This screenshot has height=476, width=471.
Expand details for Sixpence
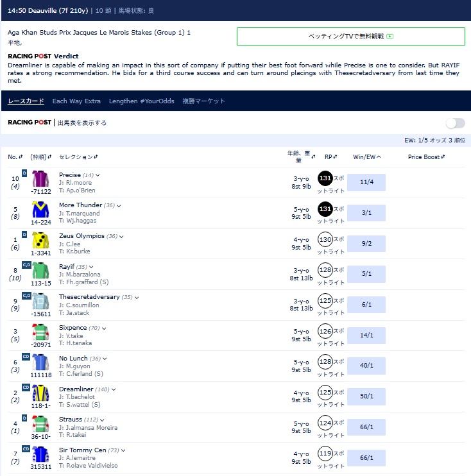[104, 328]
